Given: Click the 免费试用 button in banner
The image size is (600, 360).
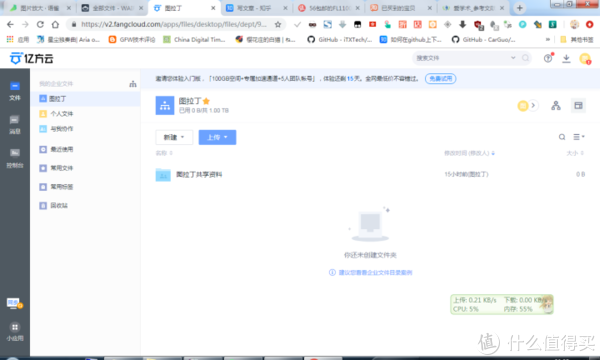Looking at the screenshot, I should (440, 79).
